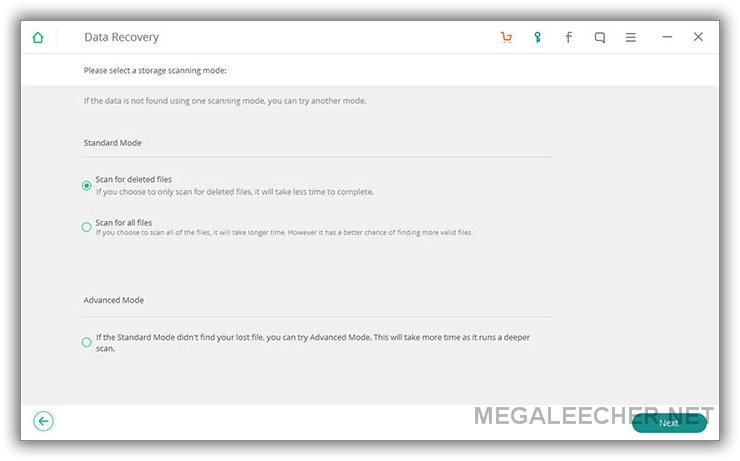740x461 pixels.
Task: Open the feedback chat bubble icon
Action: 600,37
